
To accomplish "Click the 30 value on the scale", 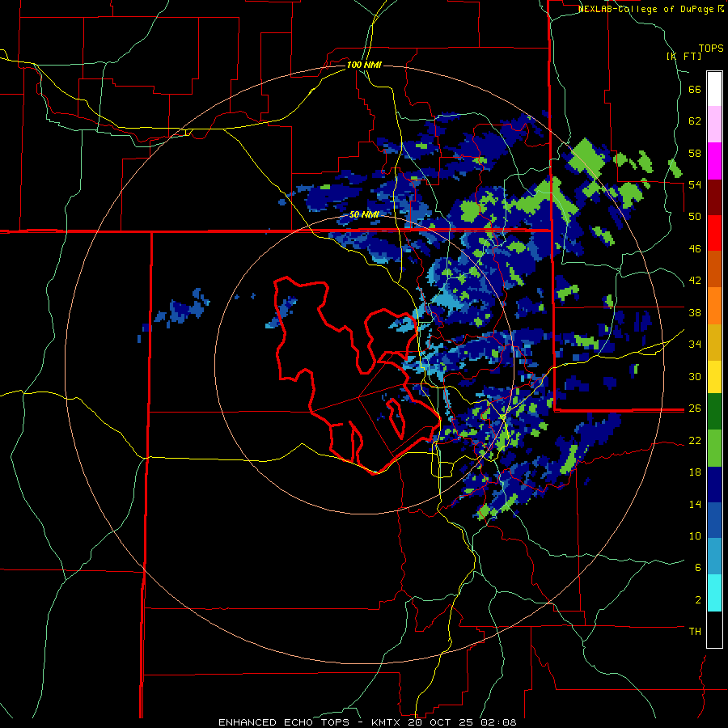I will coord(695,376).
